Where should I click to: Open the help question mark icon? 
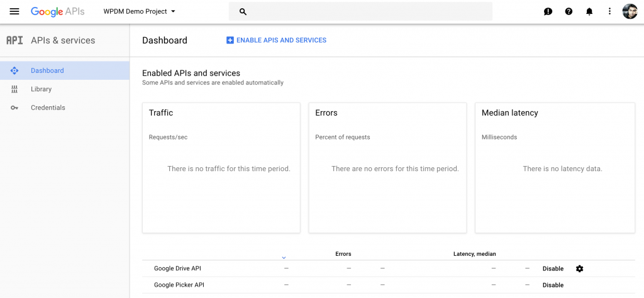[x=569, y=11]
